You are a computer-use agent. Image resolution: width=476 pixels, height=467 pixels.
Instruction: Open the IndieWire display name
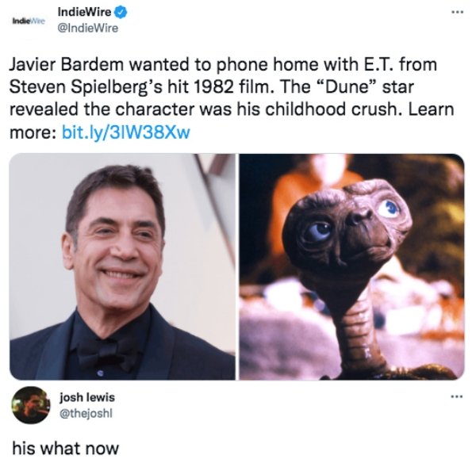tap(84, 12)
